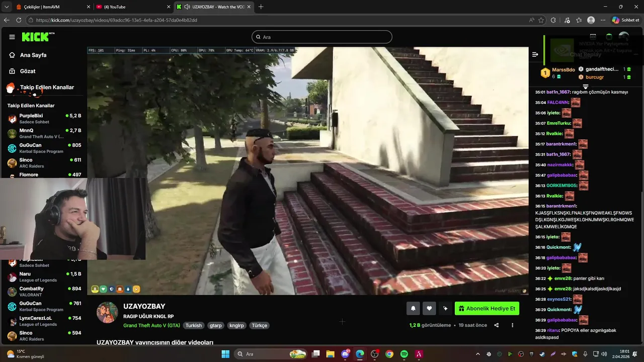The image size is (644, 362).
Task: Select the knglrp tag
Action: click(236, 325)
